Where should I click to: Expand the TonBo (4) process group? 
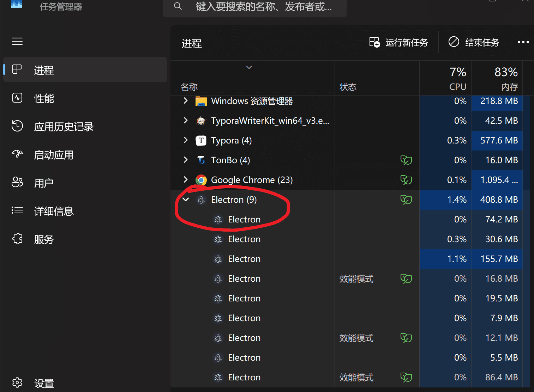(x=186, y=160)
